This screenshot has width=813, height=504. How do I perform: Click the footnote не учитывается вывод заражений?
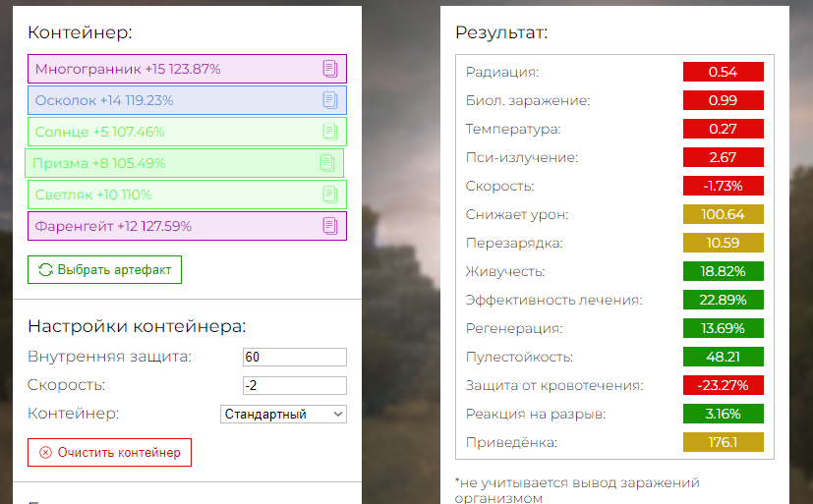pyautogui.click(x=577, y=490)
